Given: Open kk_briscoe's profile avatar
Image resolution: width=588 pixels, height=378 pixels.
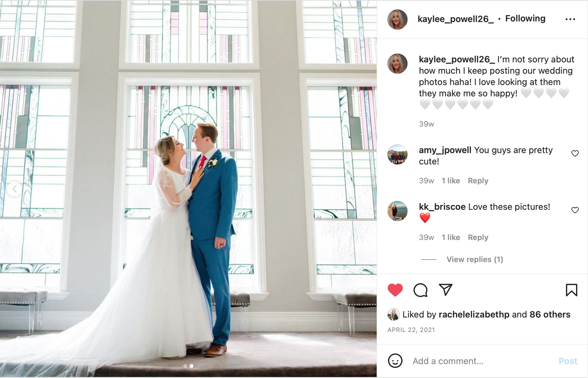Looking at the screenshot, I should pos(397,211).
